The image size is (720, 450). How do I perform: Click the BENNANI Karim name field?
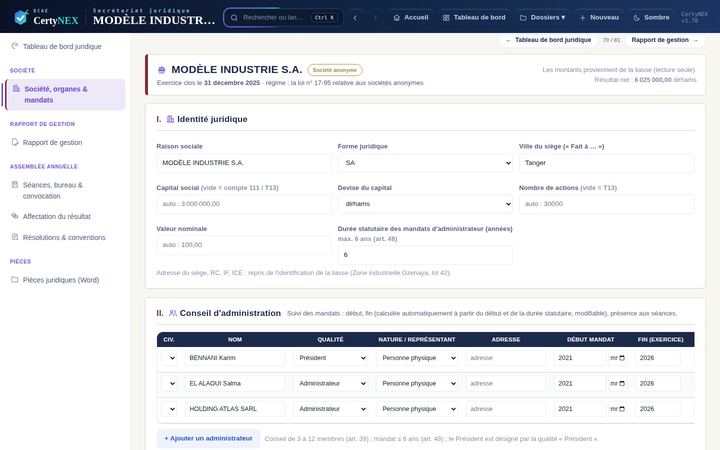235,358
